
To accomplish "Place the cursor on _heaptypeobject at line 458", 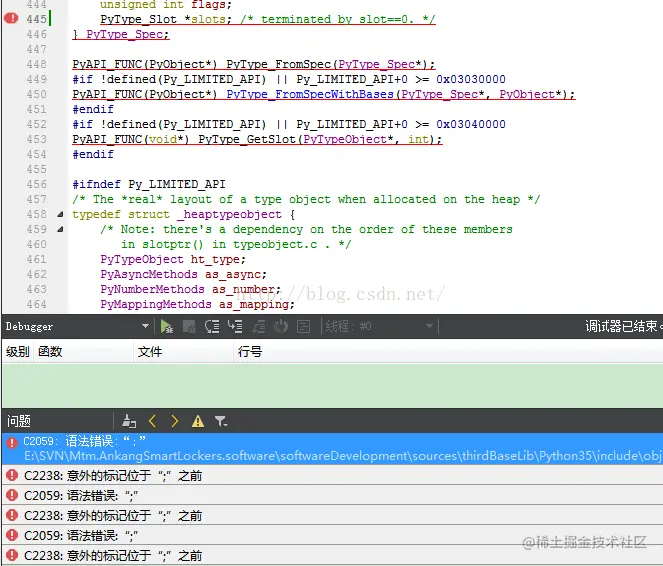I will (229, 214).
